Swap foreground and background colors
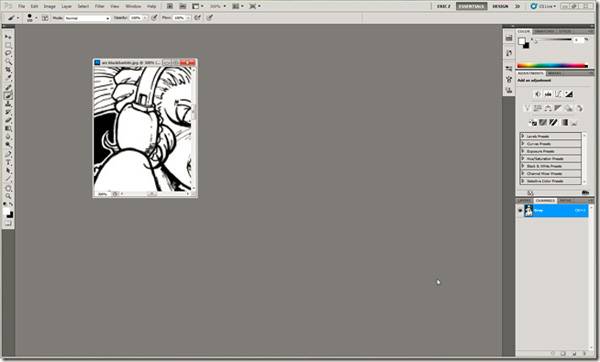The width and height of the screenshot is (600, 362). coord(11,204)
